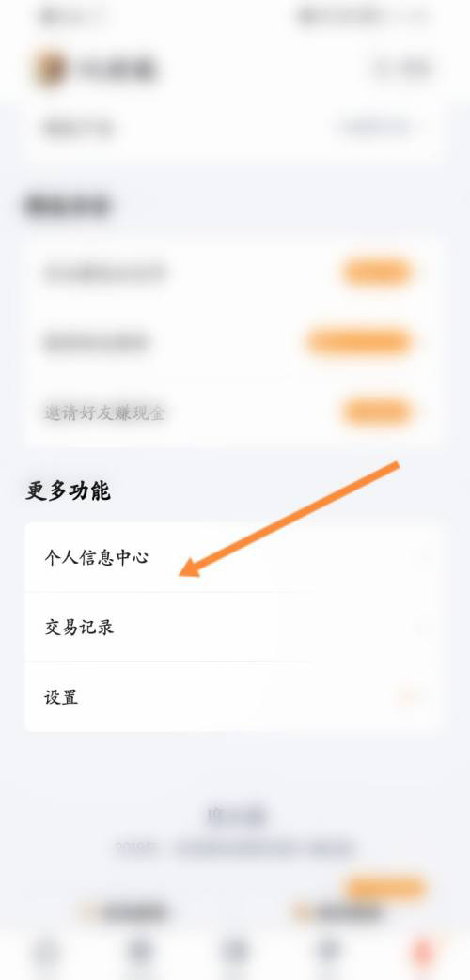Open the fourth bottom navigation tab icon
The width and height of the screenshot is (470, 980).
329,953
